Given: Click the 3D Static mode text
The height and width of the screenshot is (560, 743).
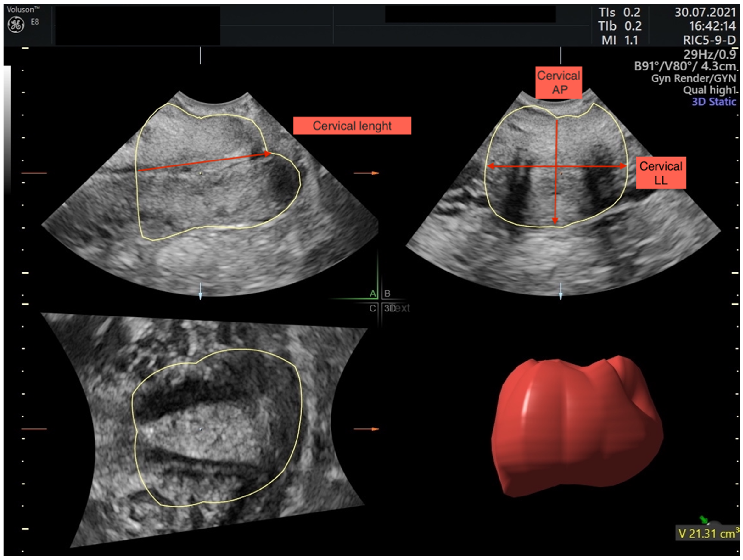Looking at the screenshot, I should coord(714,101).
